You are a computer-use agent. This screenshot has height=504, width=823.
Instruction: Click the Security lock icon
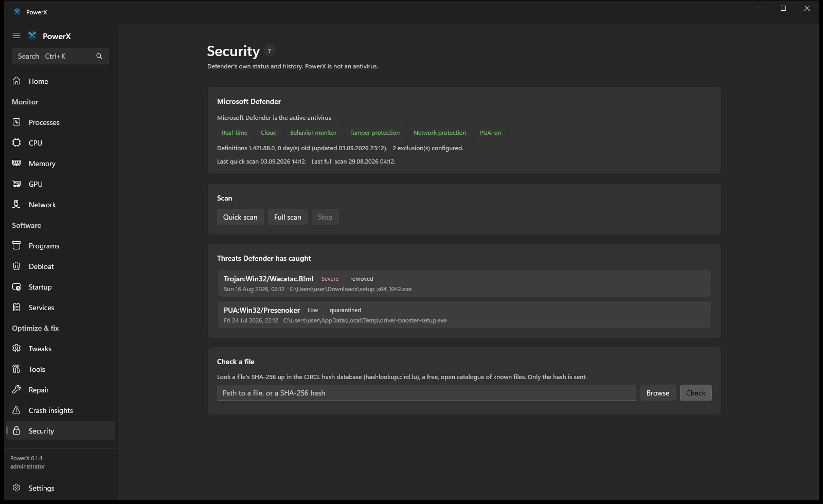coord(16,430)
